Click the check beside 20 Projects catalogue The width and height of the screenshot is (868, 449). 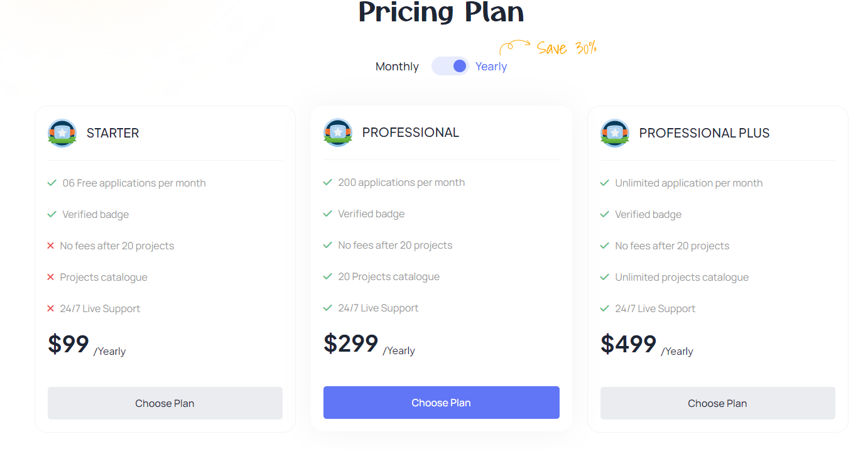point(327,276)
